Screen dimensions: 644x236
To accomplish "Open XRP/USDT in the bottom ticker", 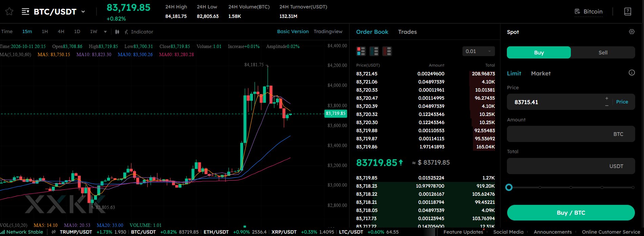I will (284, 232).
